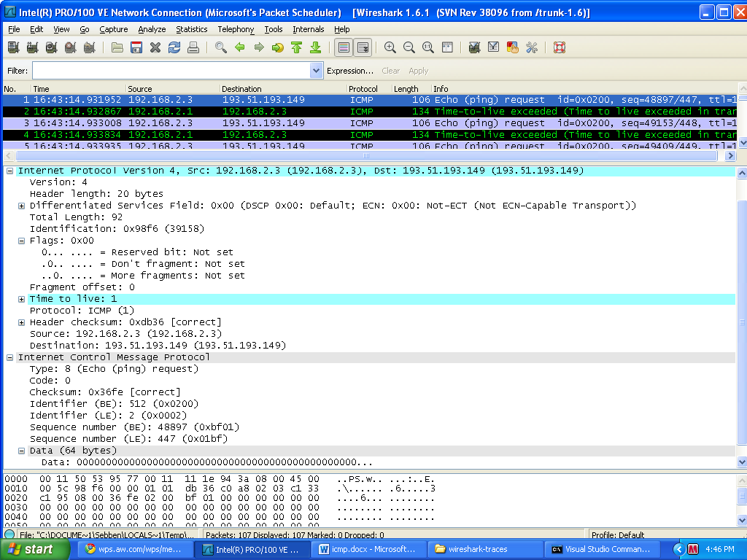Collapse Internet Control Message Protocol tree
Screen dimensions: 747x560
coord(9,357)
